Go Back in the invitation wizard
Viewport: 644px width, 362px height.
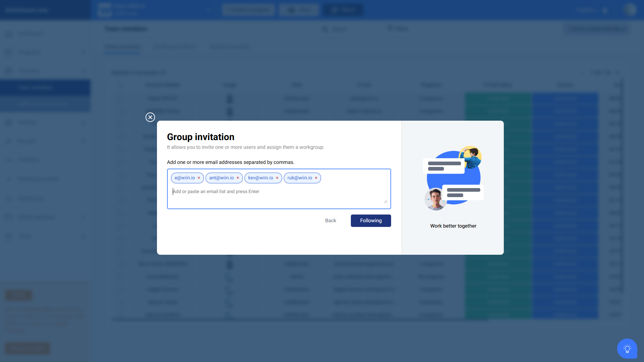coord(330,221)
